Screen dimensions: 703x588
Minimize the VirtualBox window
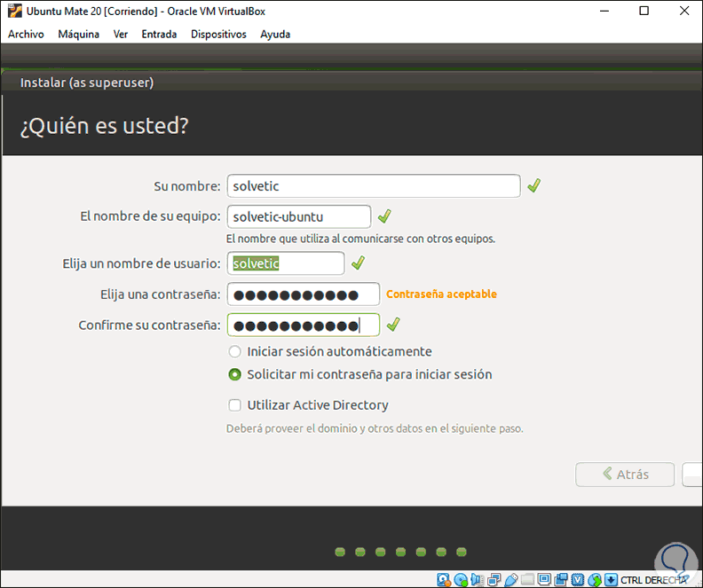click(x=604, y=11)
